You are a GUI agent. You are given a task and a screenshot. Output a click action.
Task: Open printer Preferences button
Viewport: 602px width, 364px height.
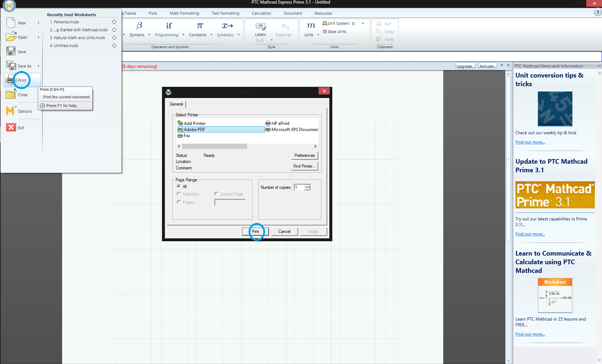(x=305, y=155)
